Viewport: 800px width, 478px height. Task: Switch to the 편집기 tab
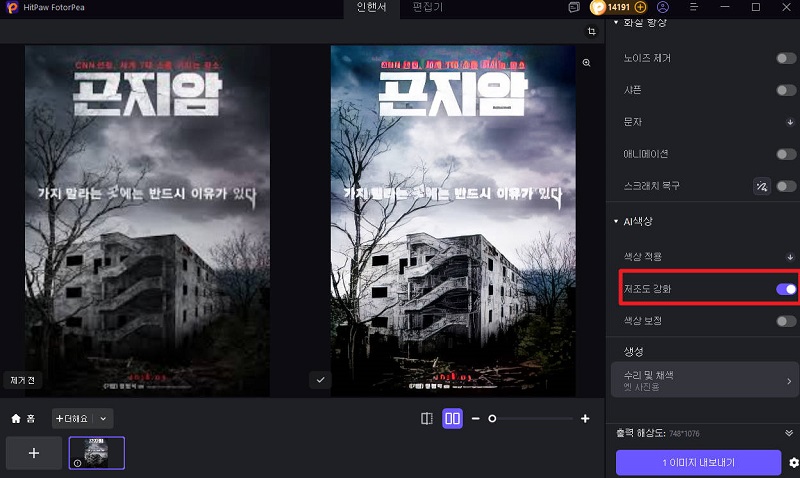coord(428,7)
